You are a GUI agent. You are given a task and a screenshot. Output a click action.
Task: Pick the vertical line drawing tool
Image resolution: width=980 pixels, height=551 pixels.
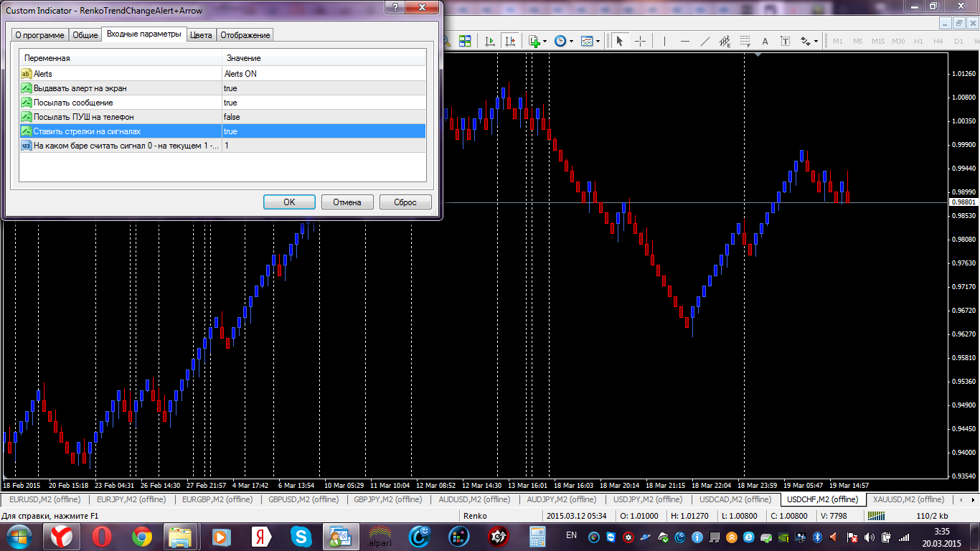(x=664, y=41)
